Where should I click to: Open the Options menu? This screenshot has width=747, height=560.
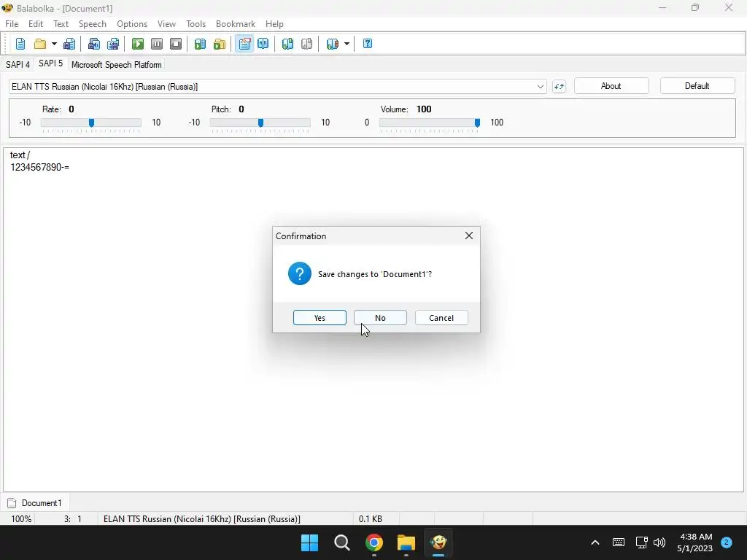[132, 24]
